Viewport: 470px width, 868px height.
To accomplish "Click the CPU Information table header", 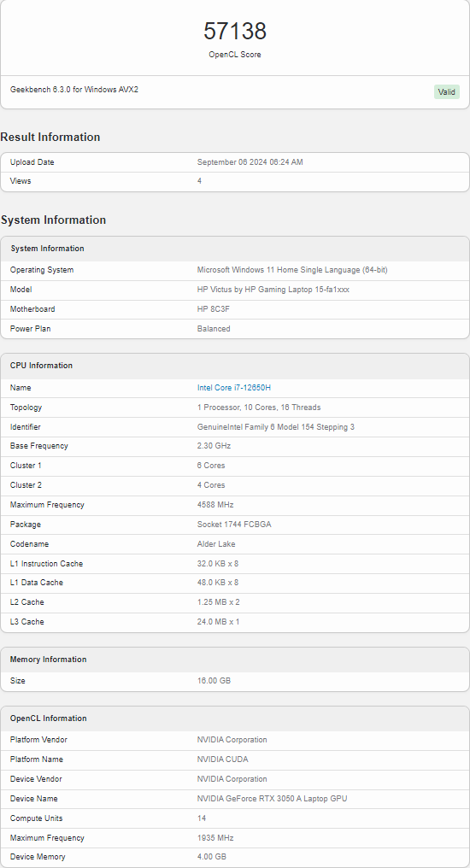I will click(235, 366).
